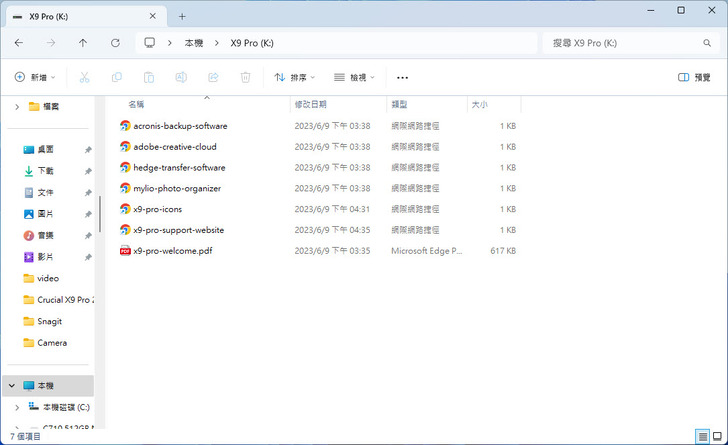The image size is (728, 445).
Task: Click the Delete trash can icon
Action: pyautogui.click(x=245, y=77)
